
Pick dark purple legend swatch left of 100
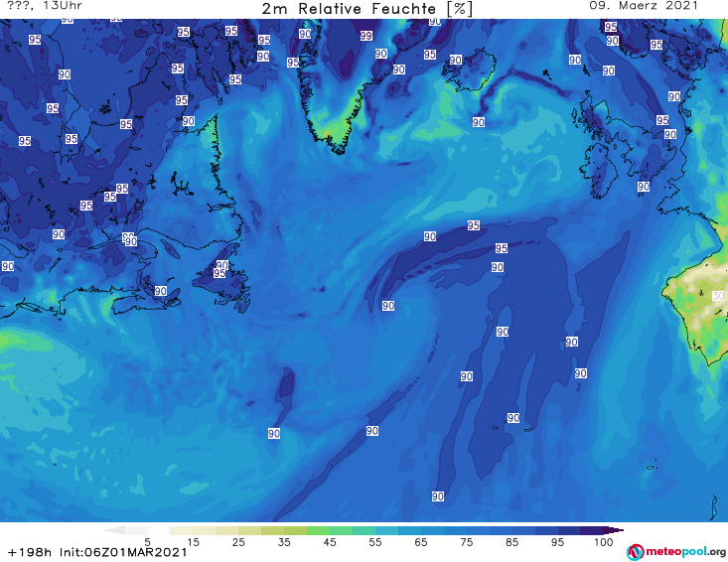(x=592, y=530)
